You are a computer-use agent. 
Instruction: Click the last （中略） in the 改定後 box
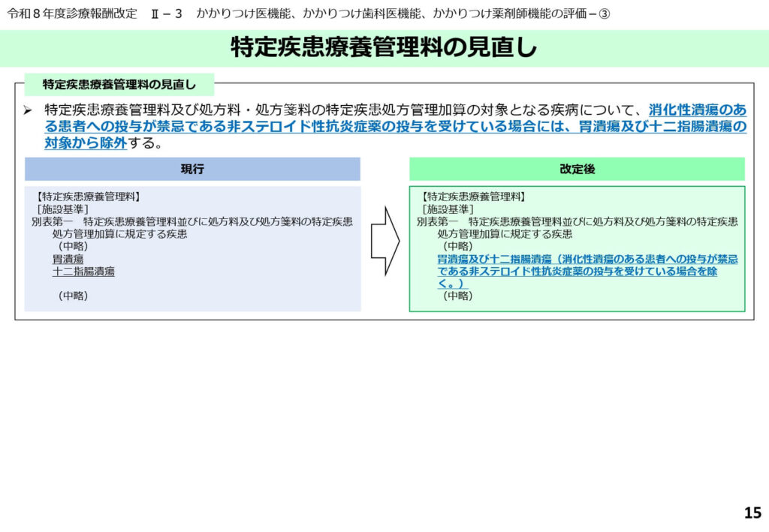(457, 296)
